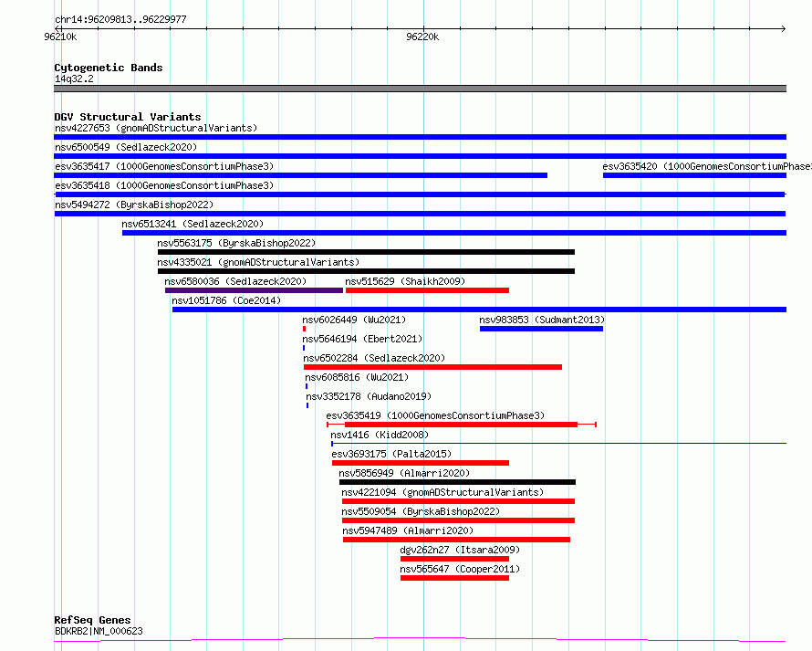
Task: Click red bar of nsv515629 (Shaikh2009)
Action: 427,290
